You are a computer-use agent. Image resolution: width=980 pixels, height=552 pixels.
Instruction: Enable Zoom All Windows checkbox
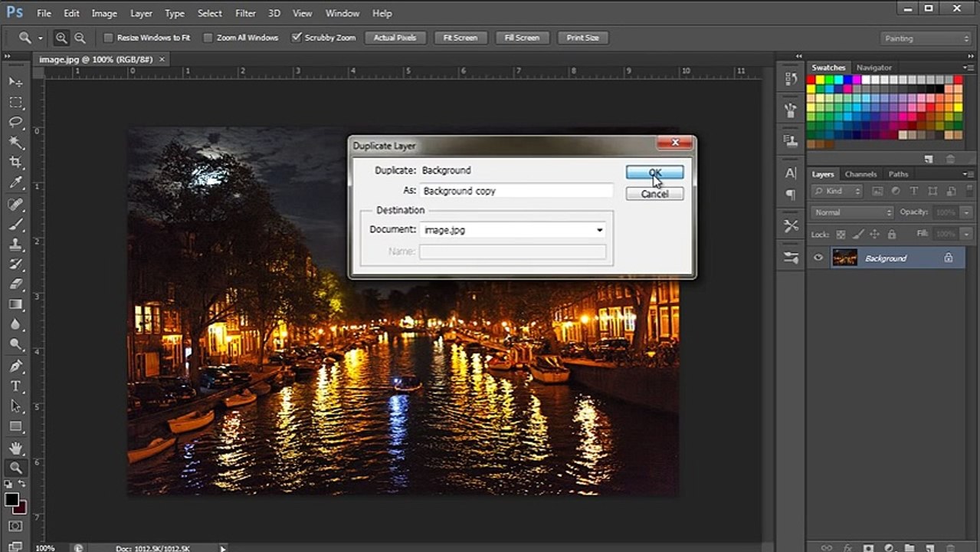coord(208,38)
